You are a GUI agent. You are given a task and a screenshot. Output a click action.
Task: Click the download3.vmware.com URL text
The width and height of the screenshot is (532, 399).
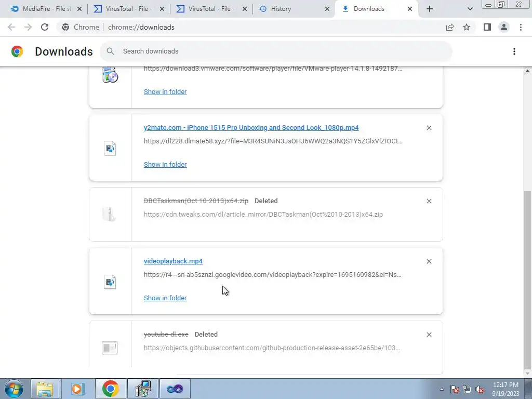click(x=273, y=69)
